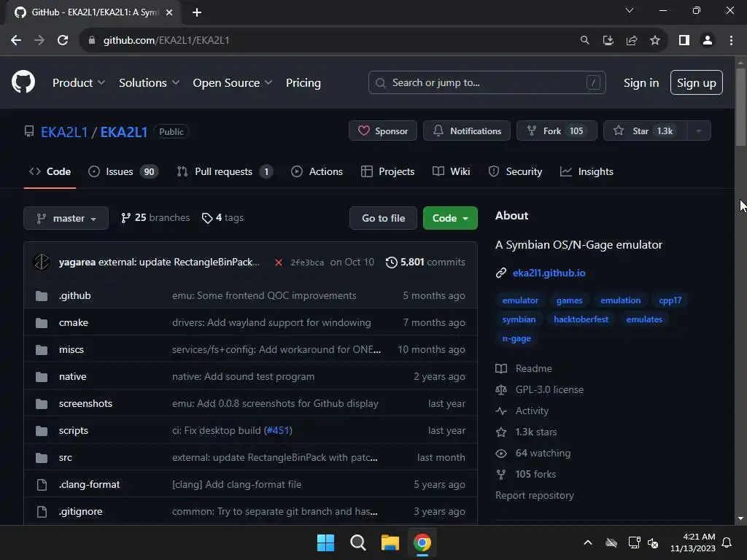This screenshot has width=747, height=560.
Task: Open new browser tab with plus icon
Action: (x=197, y=12)
